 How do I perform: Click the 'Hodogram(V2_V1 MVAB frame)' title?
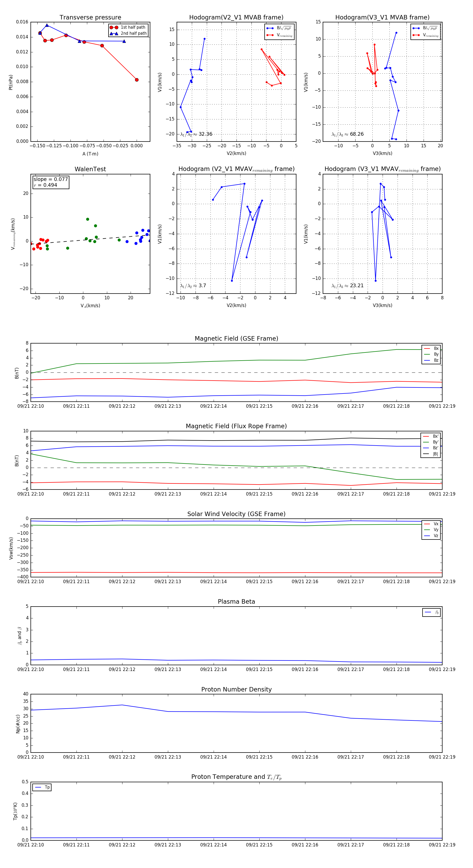tap(236, 18)
